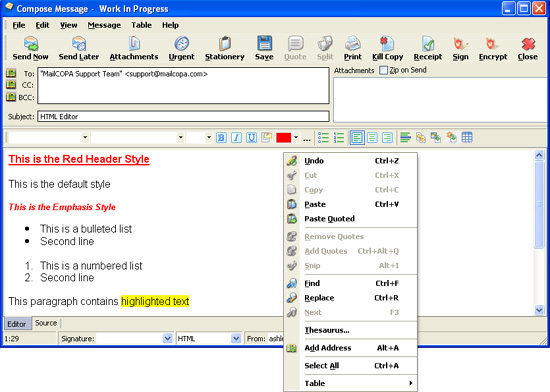The image size is (550, 392).
Task: Choose Add Address from context menu
Action: pos(351,348)
